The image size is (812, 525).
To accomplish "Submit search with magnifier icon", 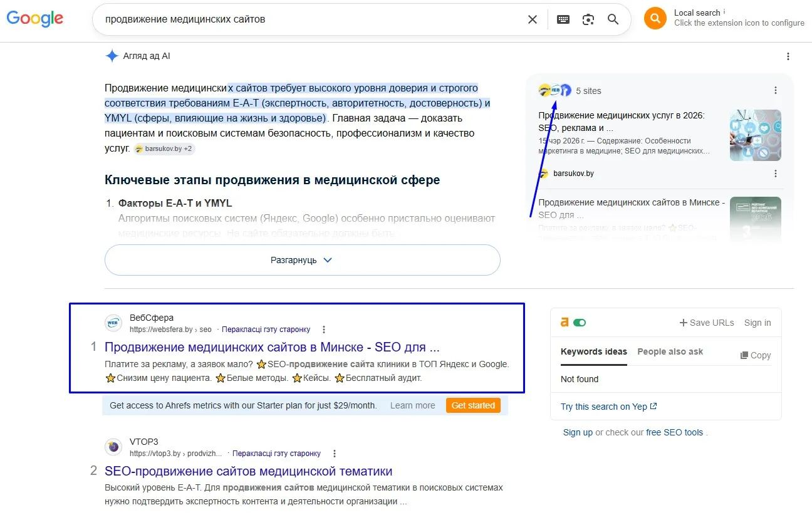I will coord(613,19).
